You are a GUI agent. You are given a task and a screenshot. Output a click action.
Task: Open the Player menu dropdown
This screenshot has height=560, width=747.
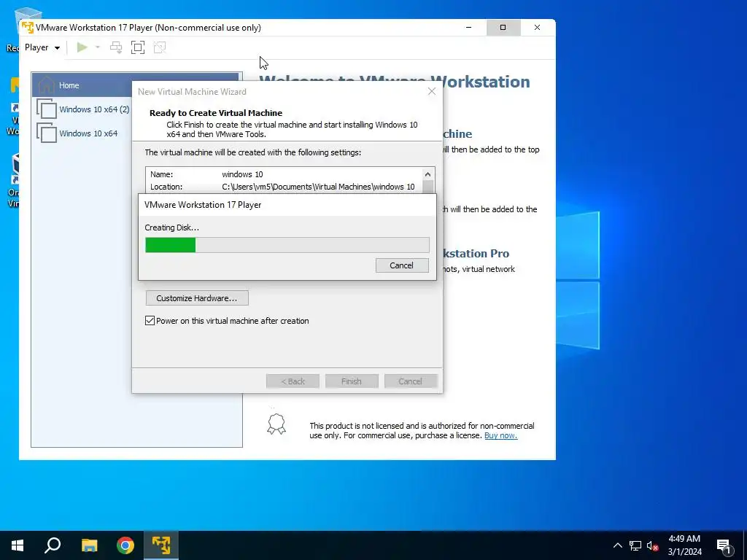click(42, 47)
